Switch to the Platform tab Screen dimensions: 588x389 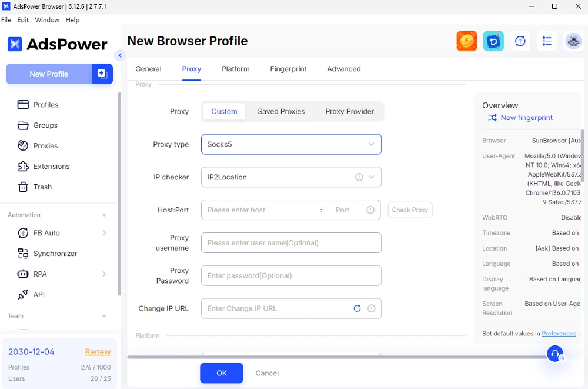click(x=236, y=69)
